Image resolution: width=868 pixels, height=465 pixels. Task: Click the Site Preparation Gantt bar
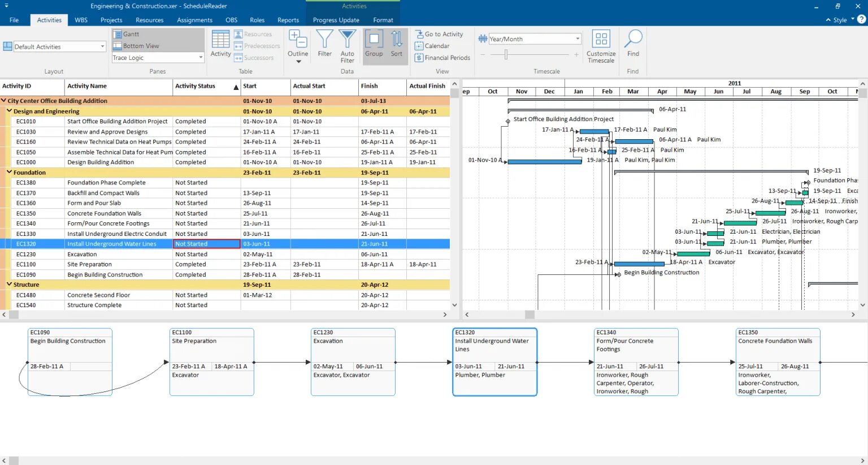click(639, 264)
